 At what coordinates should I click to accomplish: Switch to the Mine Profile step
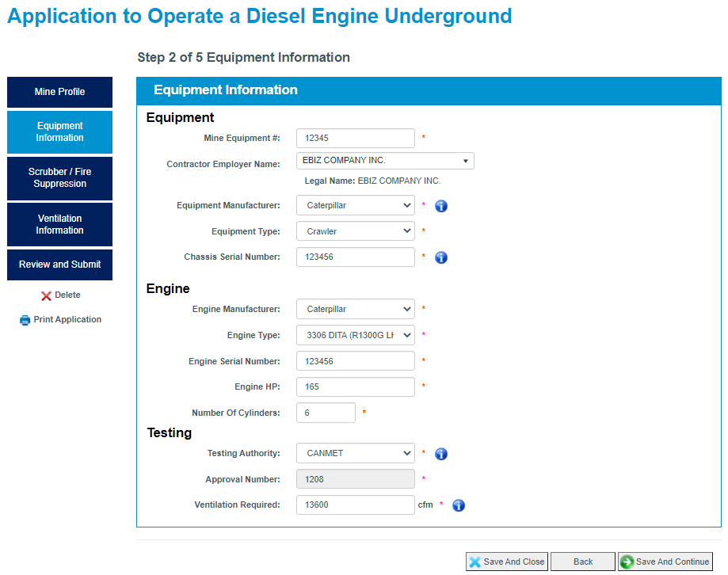pos(59,92)
